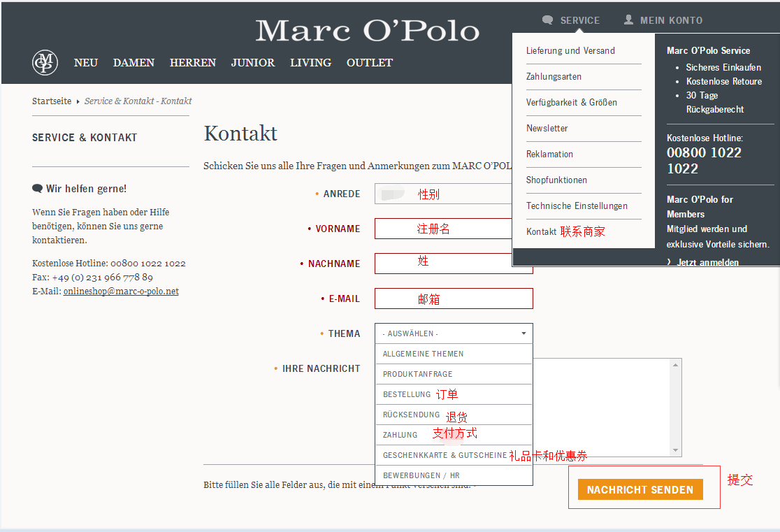The image size is (780, 532).
Task: Click the Mein Konto person icon
Action: 628,20
